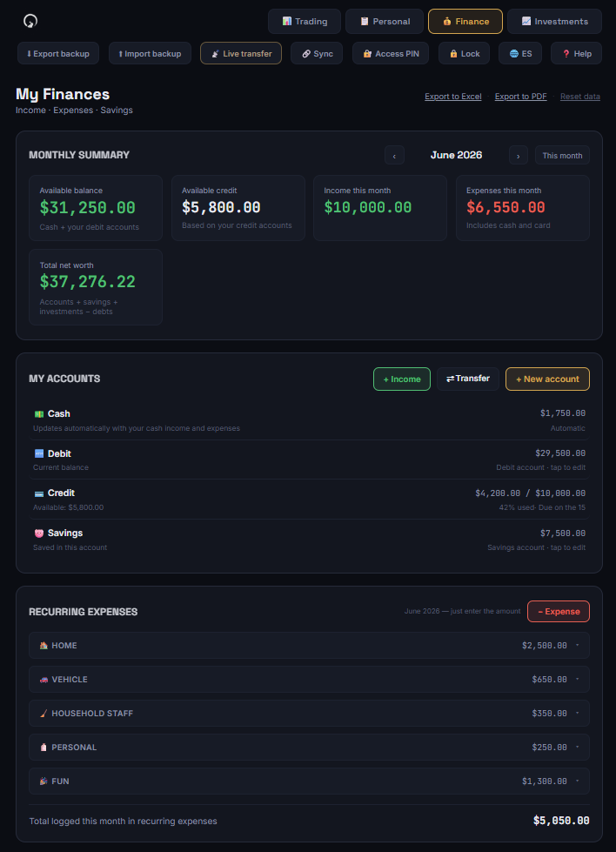Click the Cash account money icon
The image size is (616, 852).
pyautogui.click(x=39, y=414)
